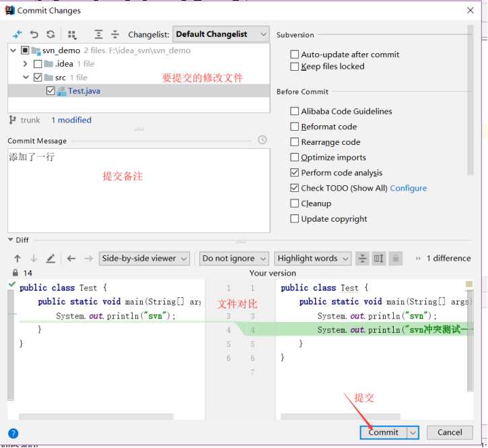The height and width of the screenshot is (448, 488).
Task: Open commit message history clock icon
Action: 263,140
